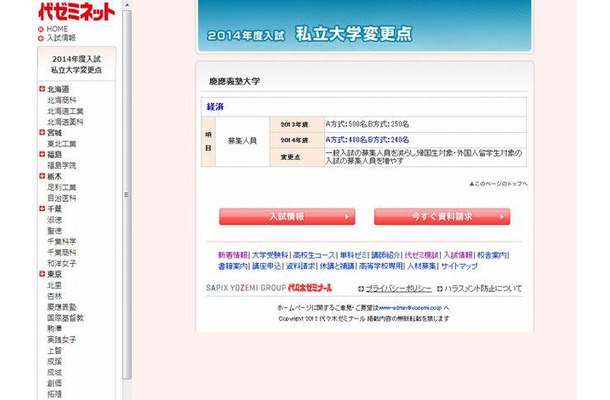Select 杏林 in the list

pos(54,296)
